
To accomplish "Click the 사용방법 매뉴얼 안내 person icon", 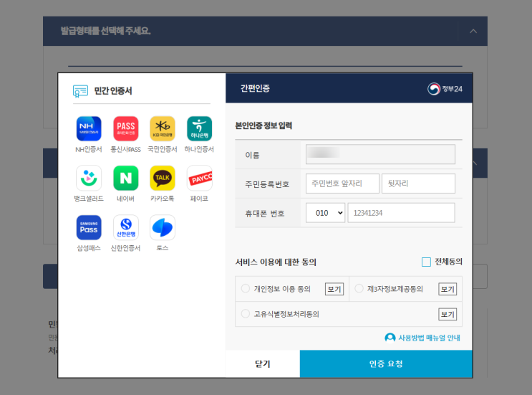I will pos(390,338).
